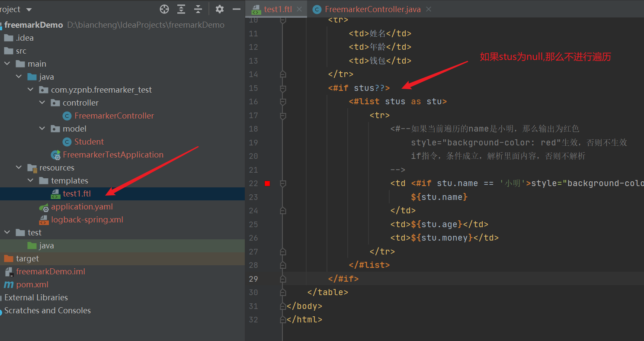The image size is (644, 341).
Task: Click the fold marker on line 17
Action: tap(283, 116)
